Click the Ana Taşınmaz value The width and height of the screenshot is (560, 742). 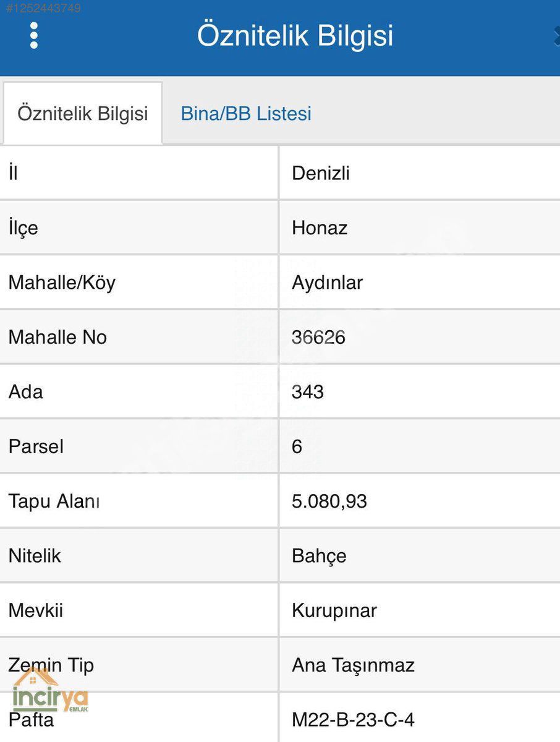[x=353, y=665]
